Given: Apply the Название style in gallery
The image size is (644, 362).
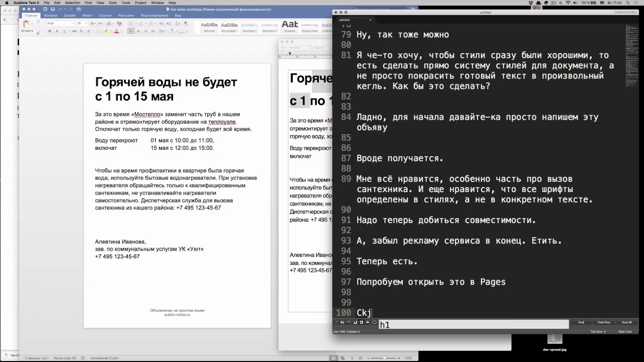Looking at the screenshot, I should [x=290, y=26].
